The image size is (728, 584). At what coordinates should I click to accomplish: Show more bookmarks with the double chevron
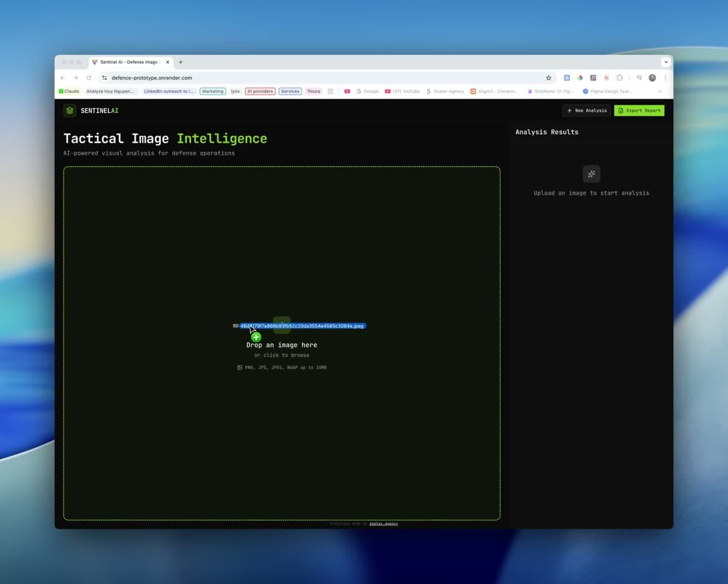(660, 91)
